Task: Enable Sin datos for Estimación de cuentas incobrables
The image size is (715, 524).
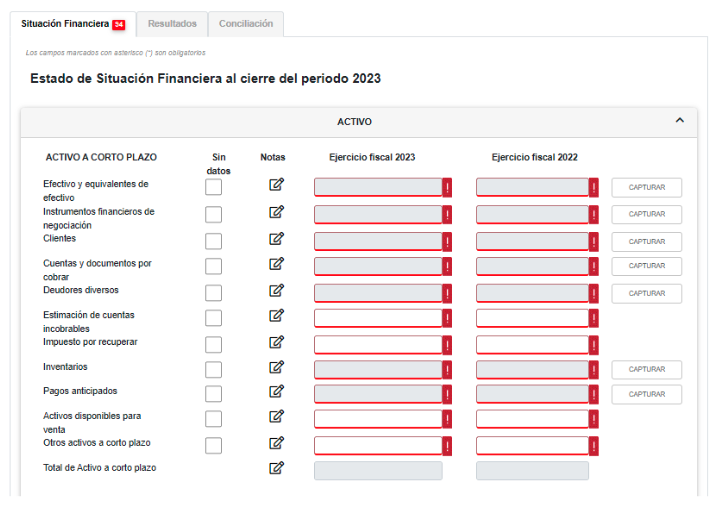Action: pyautogui.click(x=213, y=318)
